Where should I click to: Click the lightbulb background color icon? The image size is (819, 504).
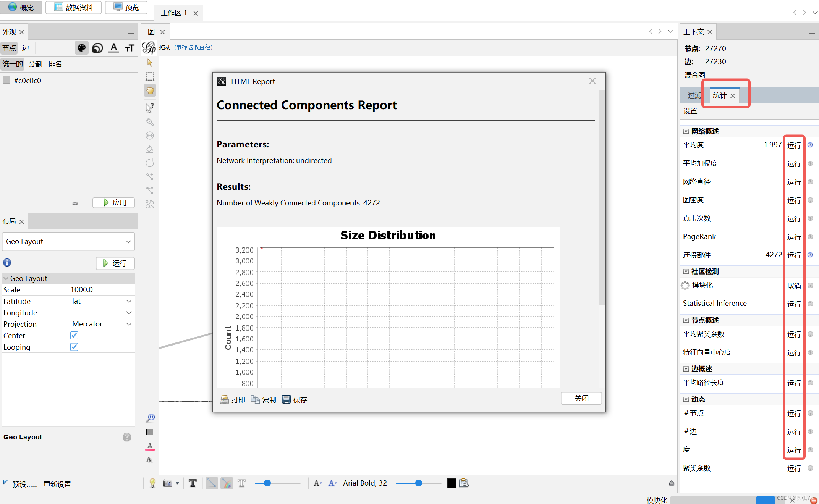152,483
